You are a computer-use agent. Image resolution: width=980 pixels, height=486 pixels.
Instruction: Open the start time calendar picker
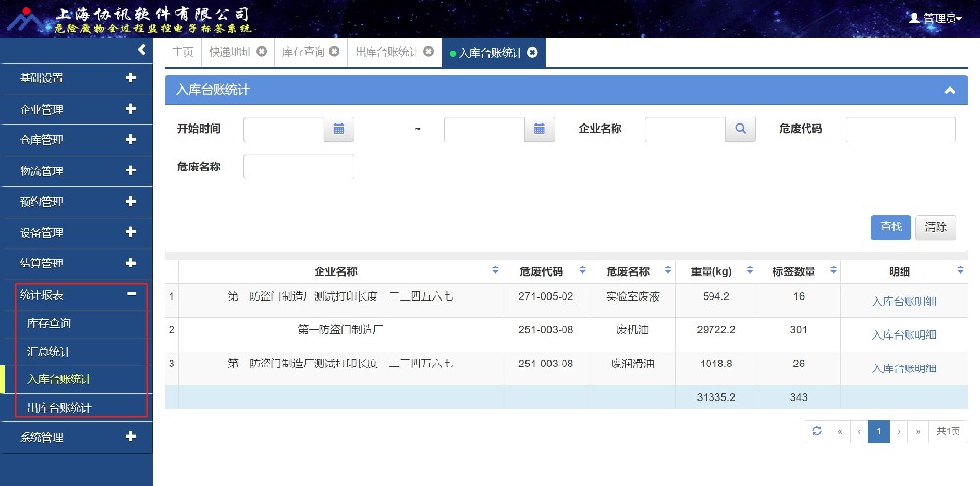coord(339,129)
